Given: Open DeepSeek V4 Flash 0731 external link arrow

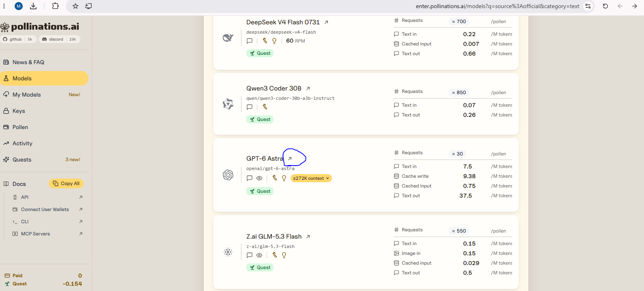Looking at the screenshot, I should 326,22.
